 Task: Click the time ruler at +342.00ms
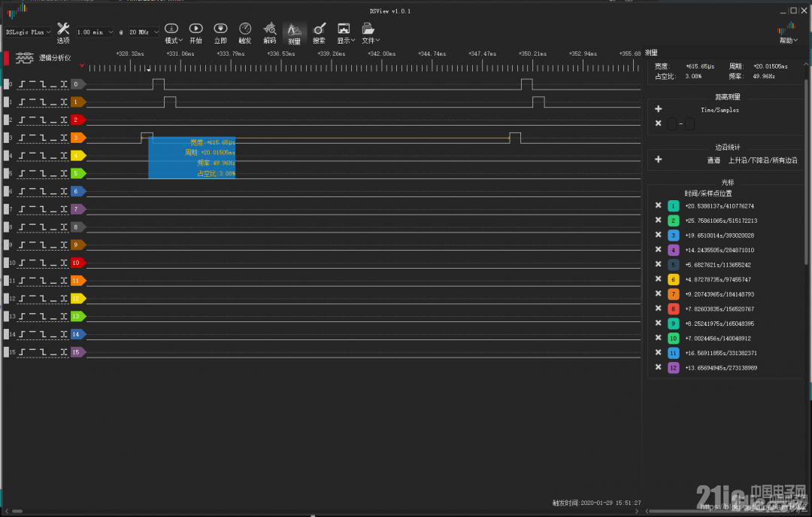[382, 53]
